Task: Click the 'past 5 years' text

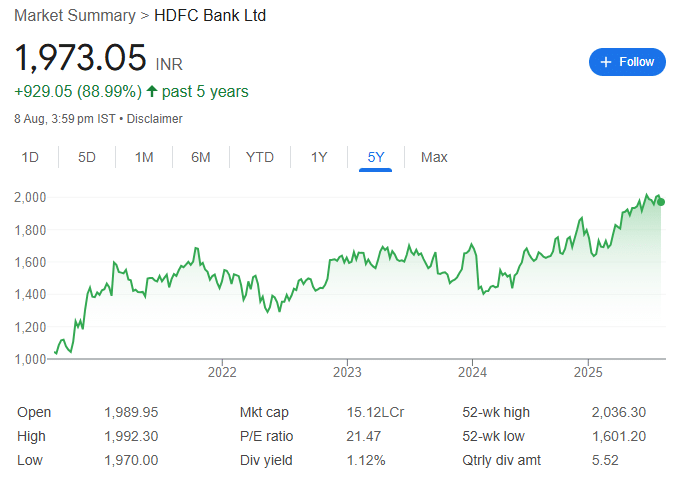Action: click(x=205, y=92)
